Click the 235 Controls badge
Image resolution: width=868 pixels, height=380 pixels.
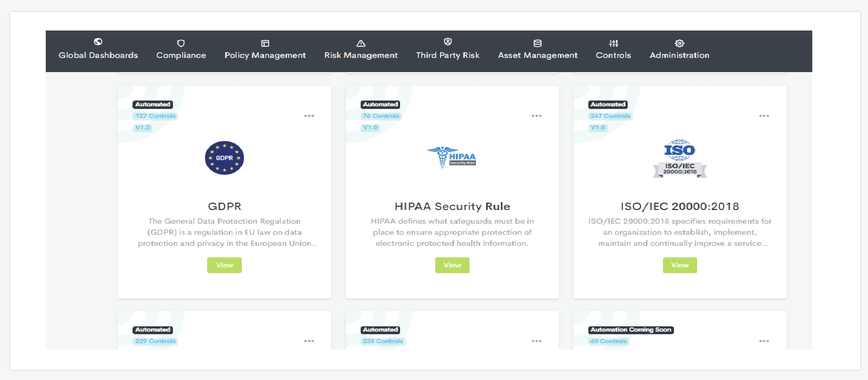pos(383,342)
